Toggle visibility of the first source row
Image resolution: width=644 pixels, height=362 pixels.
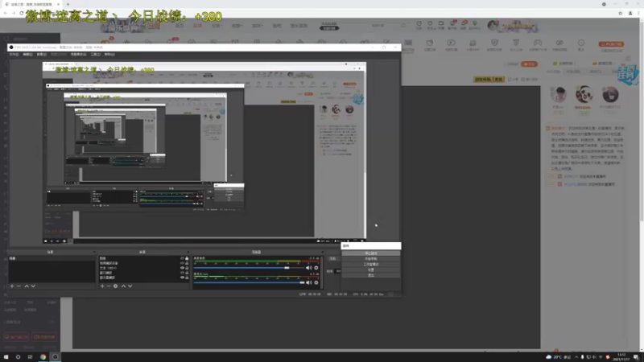click(x=183, y=258)
